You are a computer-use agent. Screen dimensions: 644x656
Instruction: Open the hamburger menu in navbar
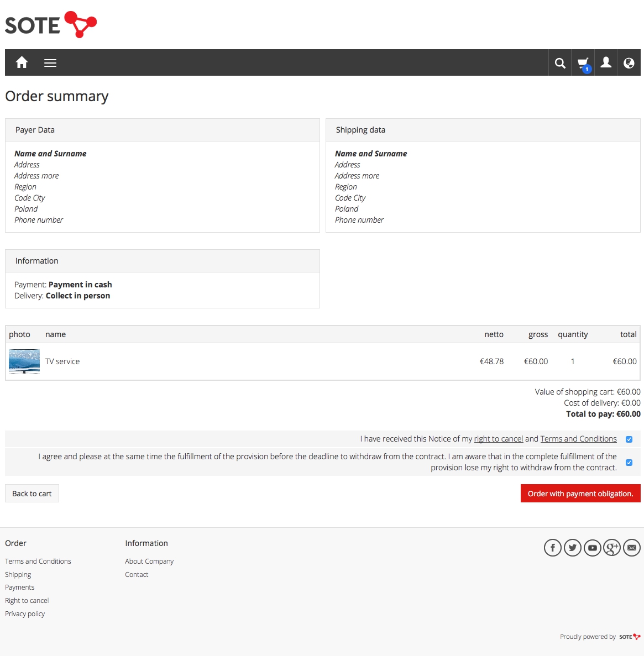[50, 63]
